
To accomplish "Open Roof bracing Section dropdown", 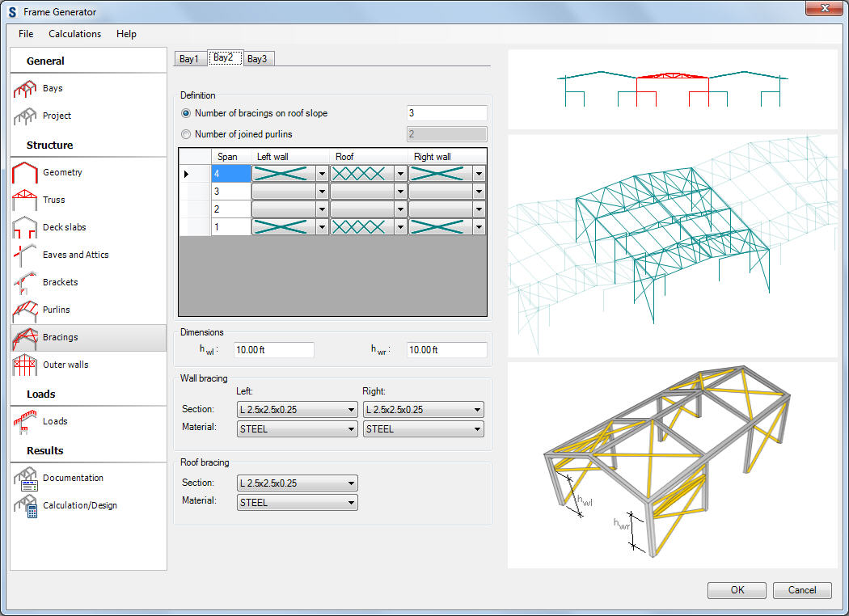I will [x=298, y=483].
